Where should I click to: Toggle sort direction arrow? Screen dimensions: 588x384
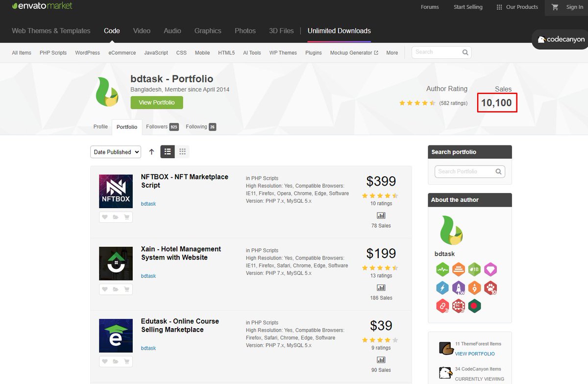151,152
